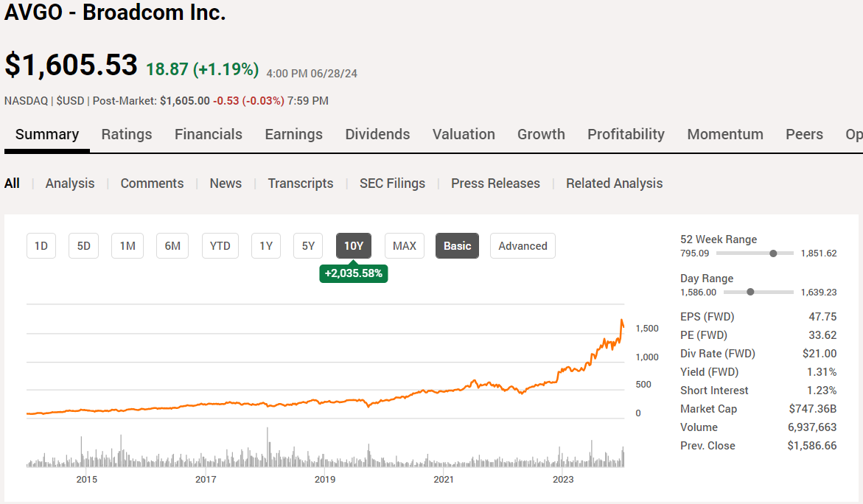Go to the Earnings tab
The width and height of the screenshot is (863, 504).
(293, 135)
